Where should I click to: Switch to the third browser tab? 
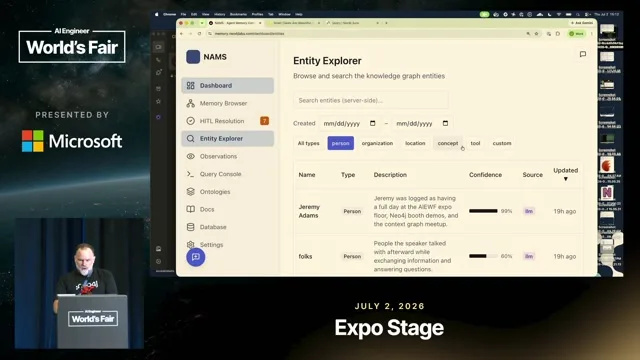[x=352, y=23]
